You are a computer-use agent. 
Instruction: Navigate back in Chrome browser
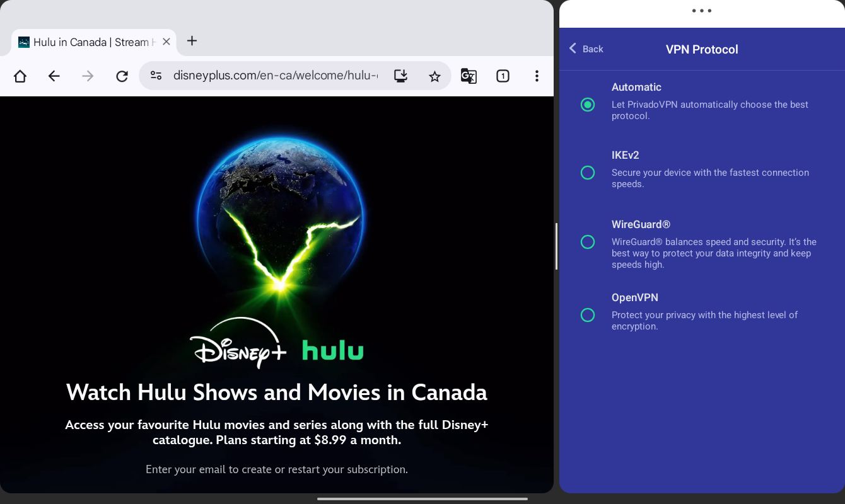[x=54, y=76]
